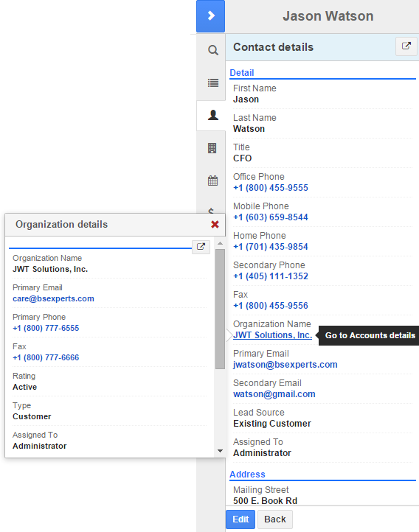The image size is (419, 532).
Task: Open the search magnifier icon in sidebar
Action: click(213, 50)
